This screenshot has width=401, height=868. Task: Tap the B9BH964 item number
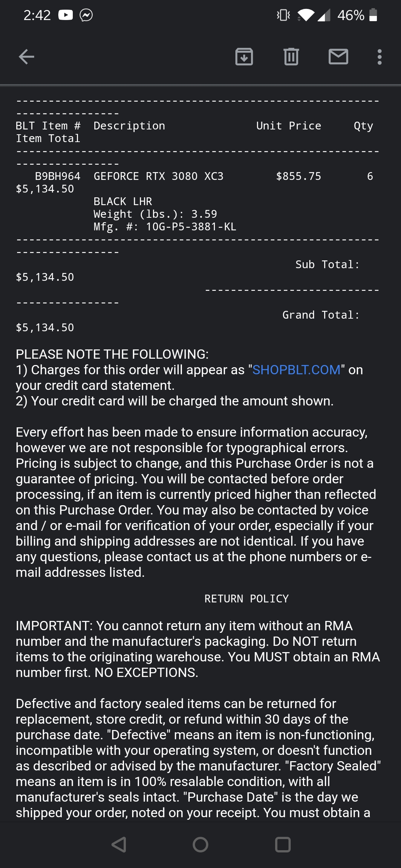[58, 176]
